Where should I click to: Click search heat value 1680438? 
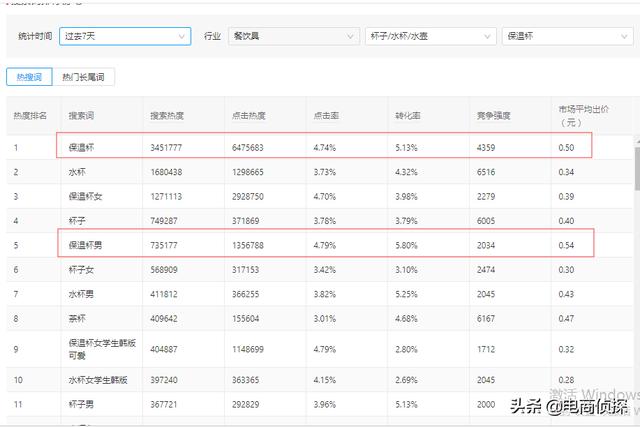tap(166, 172)
